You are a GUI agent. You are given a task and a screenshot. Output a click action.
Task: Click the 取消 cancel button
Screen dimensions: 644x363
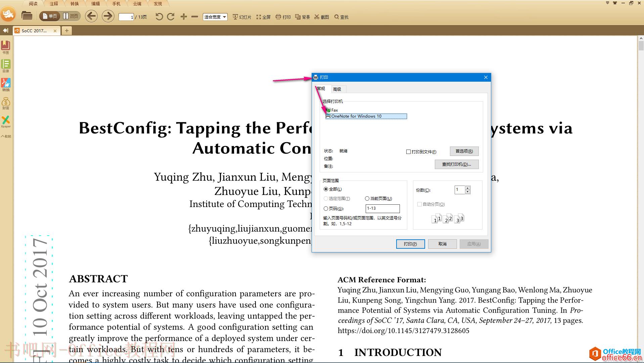tap(443, 244)
